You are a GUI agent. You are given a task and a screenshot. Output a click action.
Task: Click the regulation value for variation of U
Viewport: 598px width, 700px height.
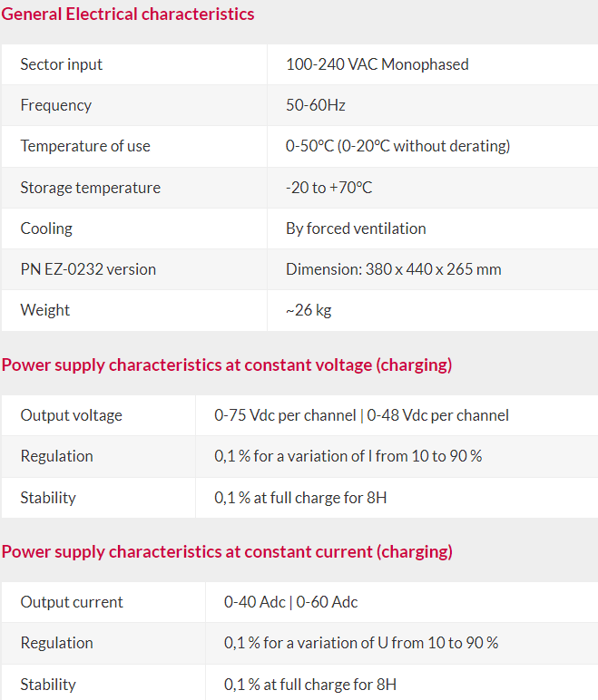point(361,643)
